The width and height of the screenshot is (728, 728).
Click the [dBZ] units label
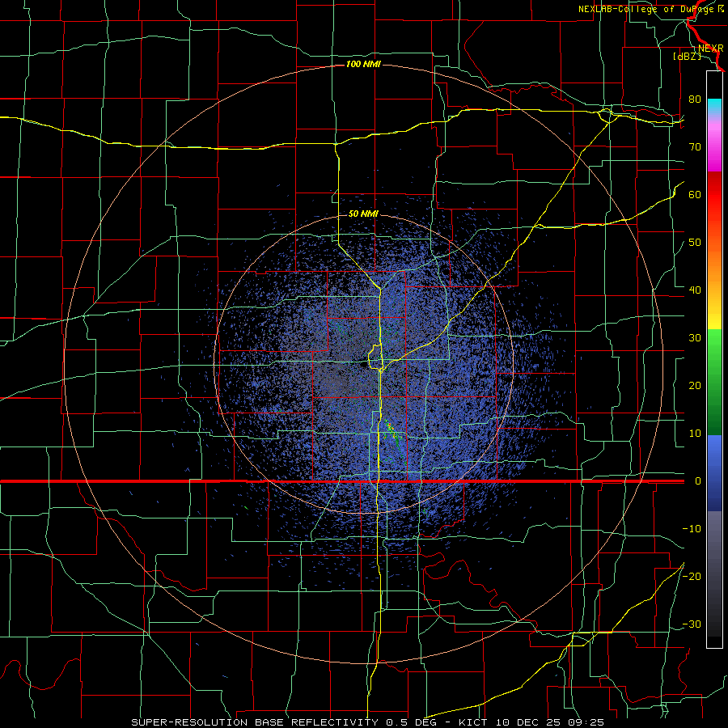(x=687, y=57)
